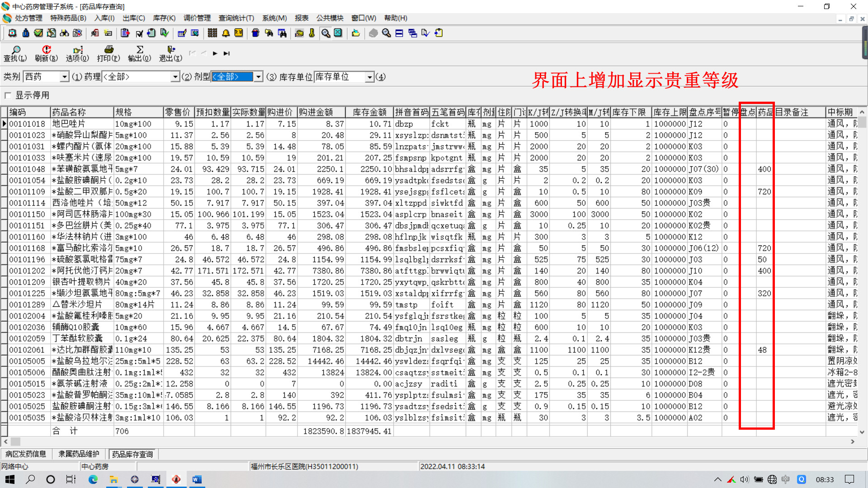Viewport: 868px width, 488px height.
Task: Expand the 类别 西药 dropdown
Action: click(64, 77)
